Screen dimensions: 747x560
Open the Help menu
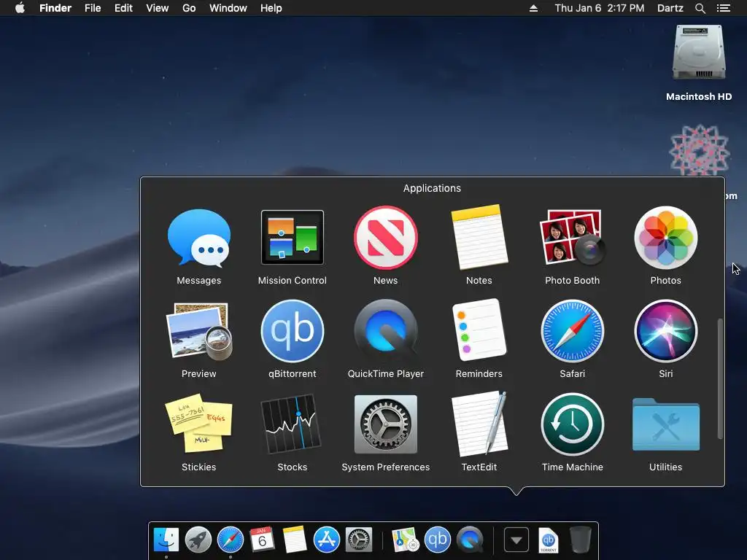click(x=271, y=8)
